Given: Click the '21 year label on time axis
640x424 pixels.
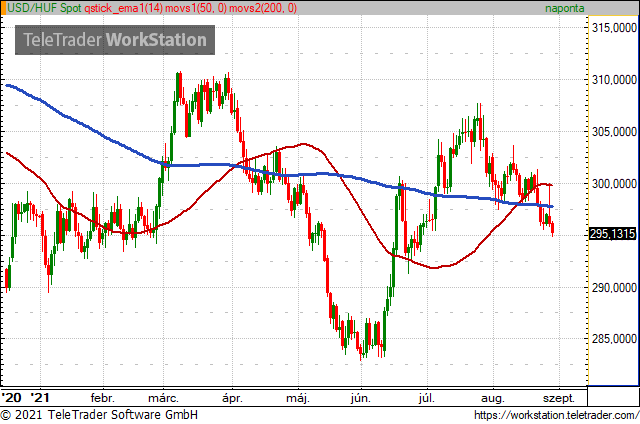Looking at the screenshot, I should click(40, 397).
